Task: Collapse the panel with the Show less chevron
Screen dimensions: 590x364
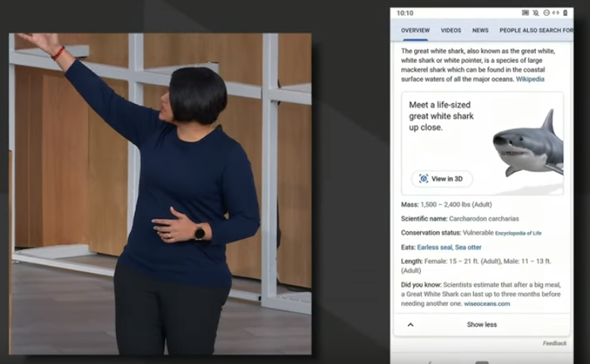Action: [410, 325]
